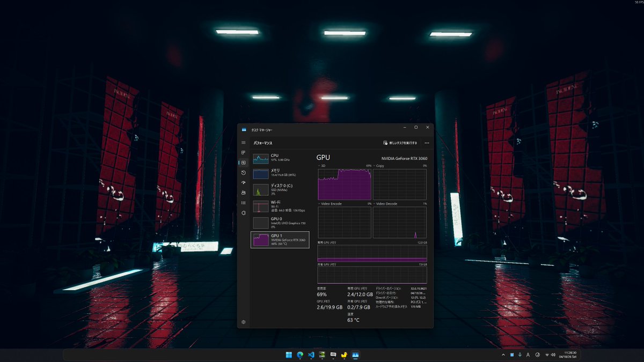Select the Performance page icon in sidebar
The width and height of the screenshot is (644, 362).
coord(243,162)
